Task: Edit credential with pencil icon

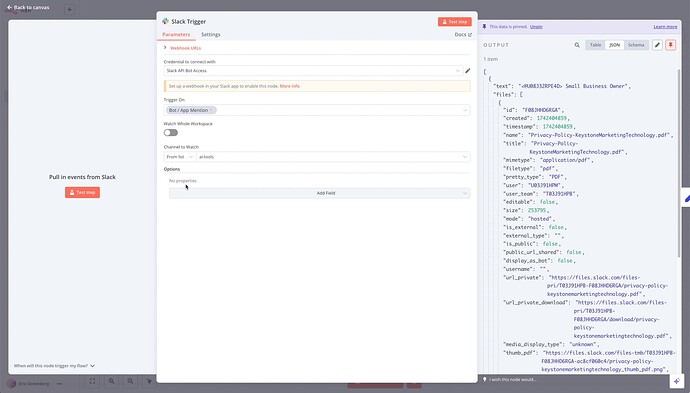Action: click(468, 70)
